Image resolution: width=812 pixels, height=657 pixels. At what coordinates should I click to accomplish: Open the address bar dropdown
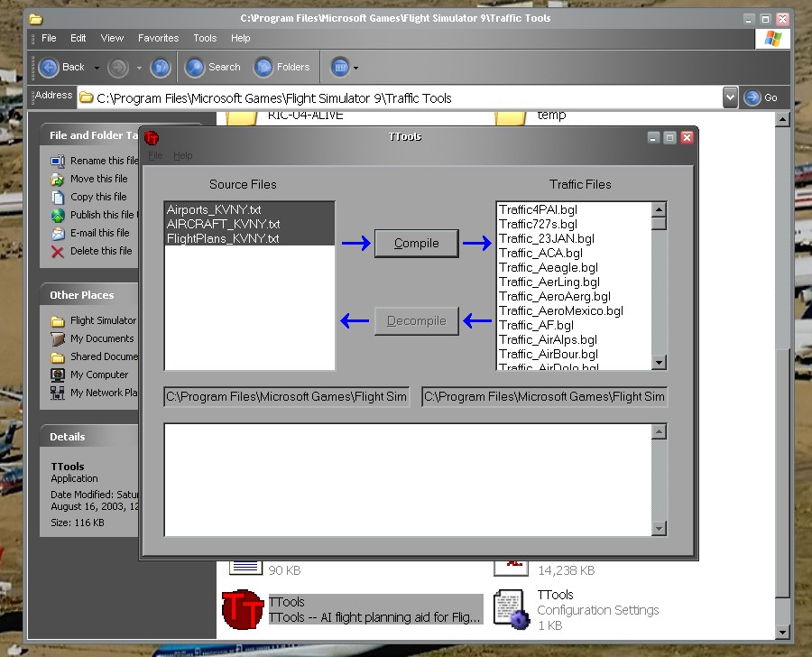[x=730, y=97]
